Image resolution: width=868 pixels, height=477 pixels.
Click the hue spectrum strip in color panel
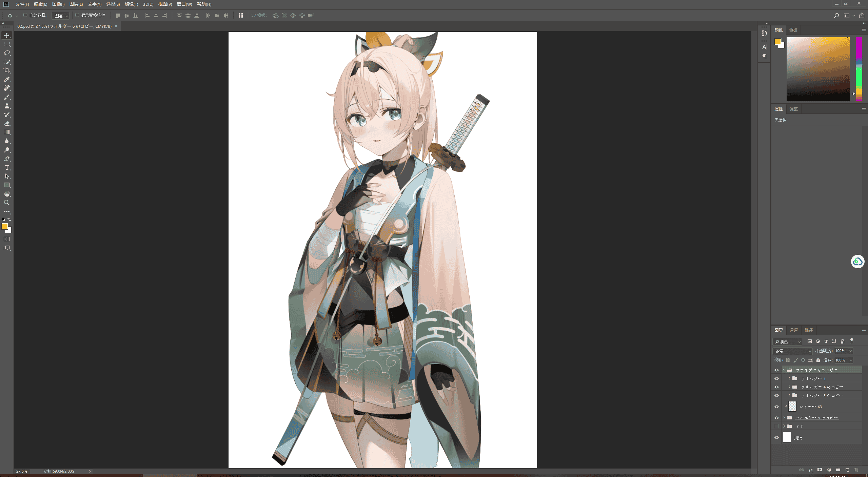(x=859, y=69)
